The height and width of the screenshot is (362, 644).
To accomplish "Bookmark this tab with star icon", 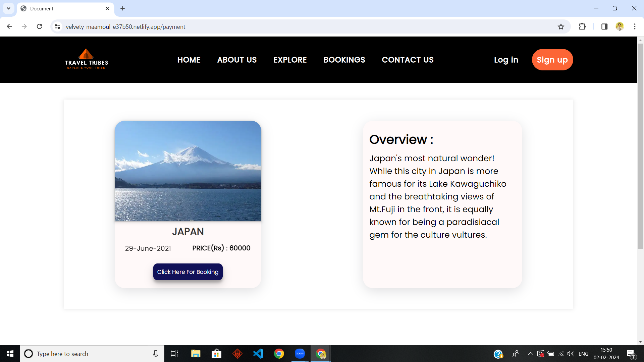I will 561,26.
